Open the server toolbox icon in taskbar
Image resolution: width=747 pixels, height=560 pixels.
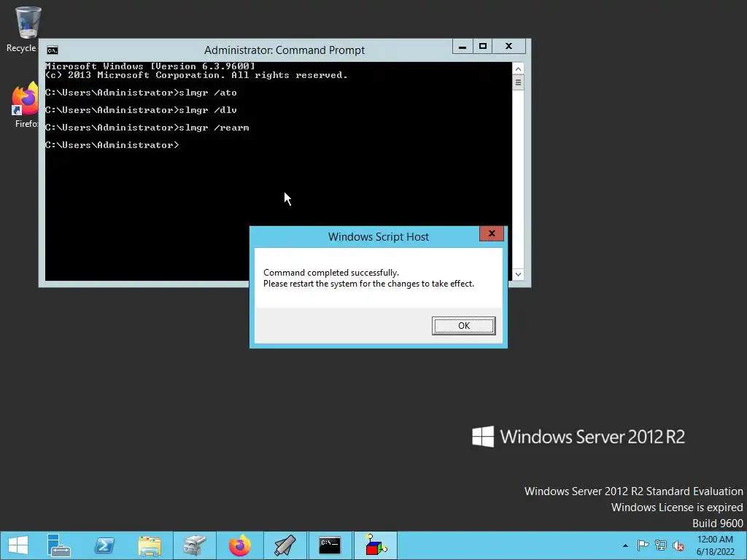pyautogui.click(x=194, y=545)
